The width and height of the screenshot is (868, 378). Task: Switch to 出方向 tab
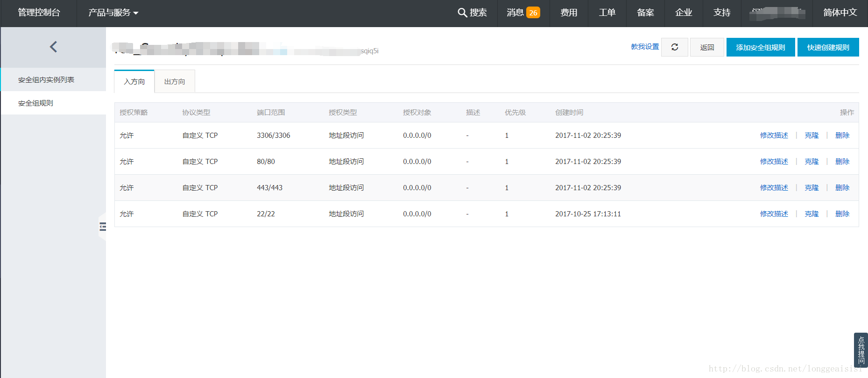click(x=175, y=82)
